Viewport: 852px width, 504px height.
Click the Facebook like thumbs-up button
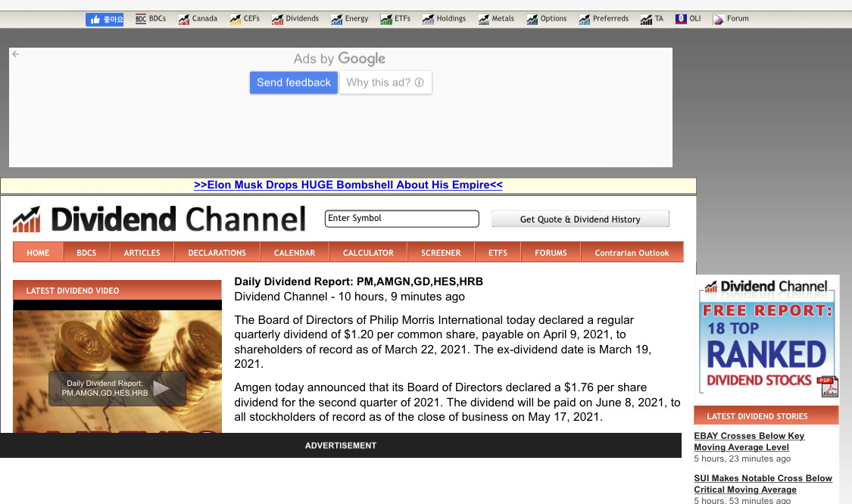pyautogui.click(x=105, y=20)
